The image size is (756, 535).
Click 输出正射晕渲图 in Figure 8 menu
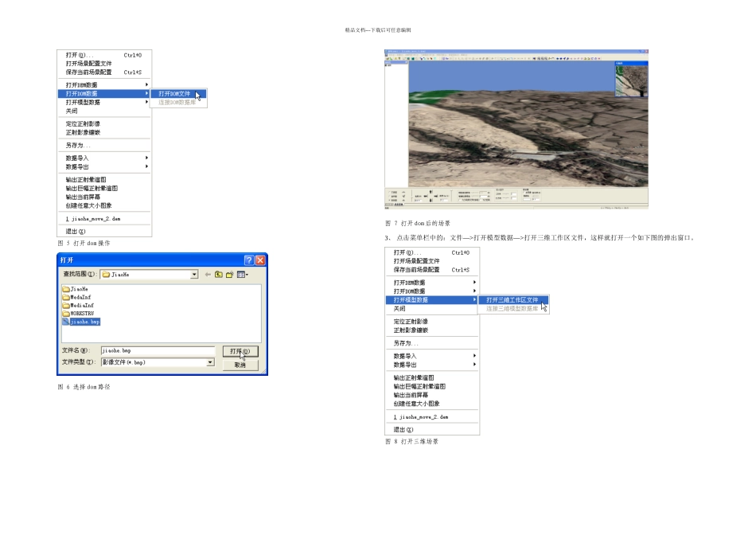(431, 377)
